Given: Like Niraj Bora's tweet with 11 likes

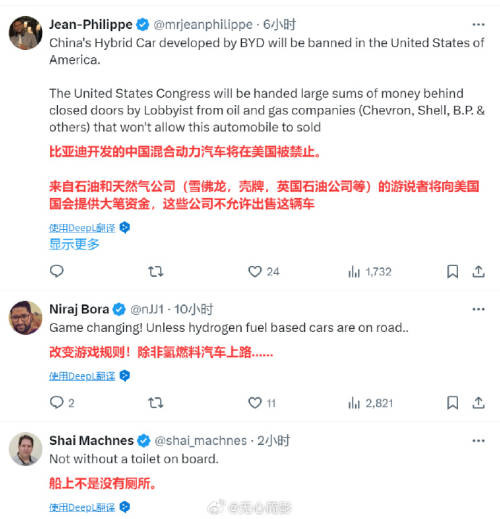Looking at the screenshot, I should pyautogui.click(x=262, y=403).
